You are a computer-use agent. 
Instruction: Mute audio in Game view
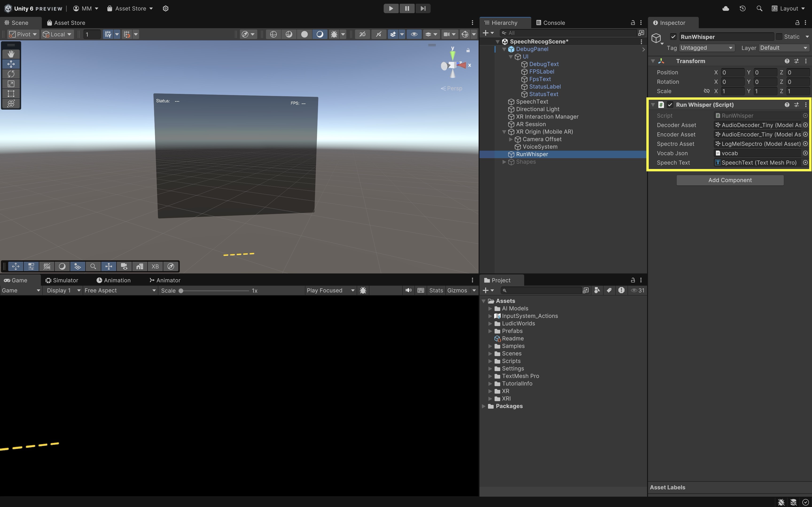coord(408,290)
